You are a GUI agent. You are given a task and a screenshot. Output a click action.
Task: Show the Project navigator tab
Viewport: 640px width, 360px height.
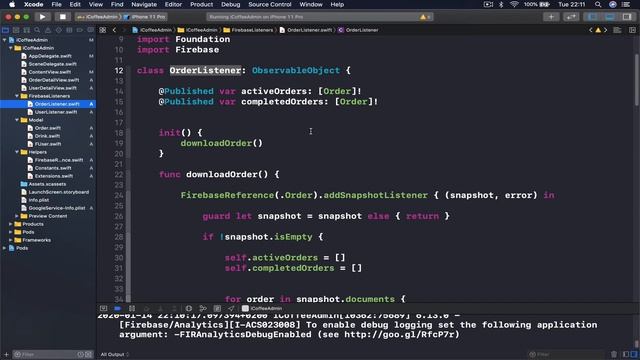pos(5,30)
